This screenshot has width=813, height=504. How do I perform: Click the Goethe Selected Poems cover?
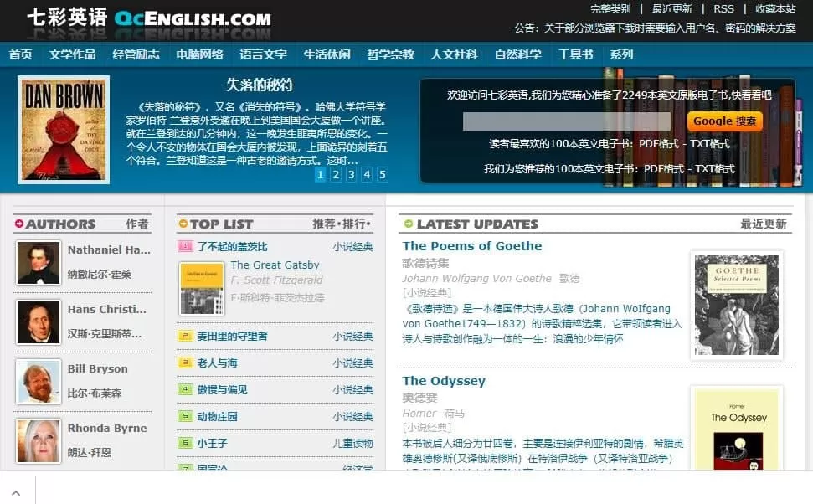tap(736, 306)
